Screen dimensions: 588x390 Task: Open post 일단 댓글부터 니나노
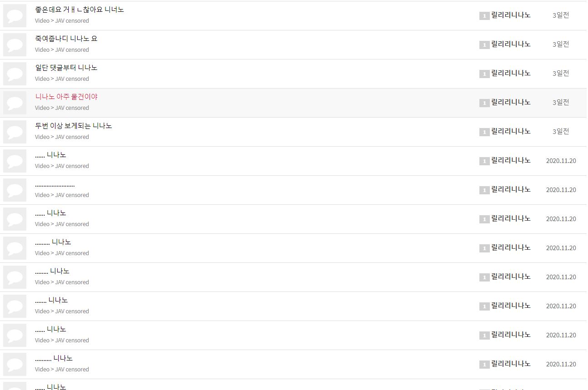point(66,68)
